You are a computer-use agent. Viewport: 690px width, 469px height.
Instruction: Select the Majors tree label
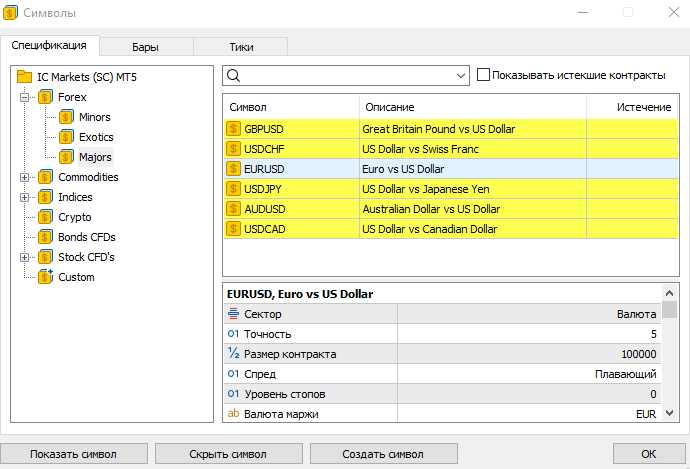[x=95, y=157]
